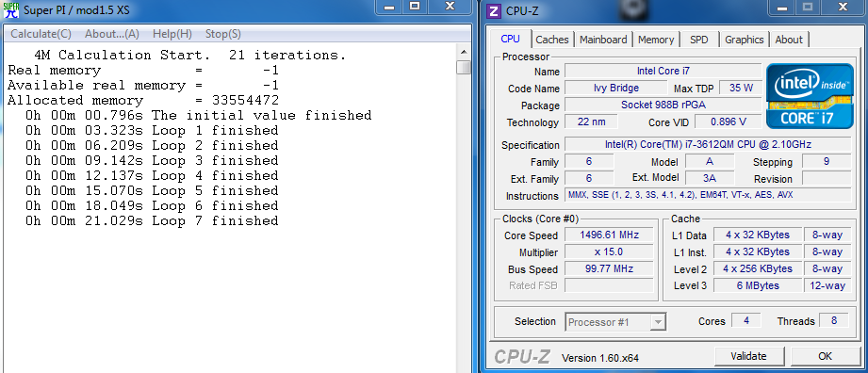Click the Super PI app icon in title bar
Screen dimensions: 868x373
pyautogui.click(x=11, y=10)
